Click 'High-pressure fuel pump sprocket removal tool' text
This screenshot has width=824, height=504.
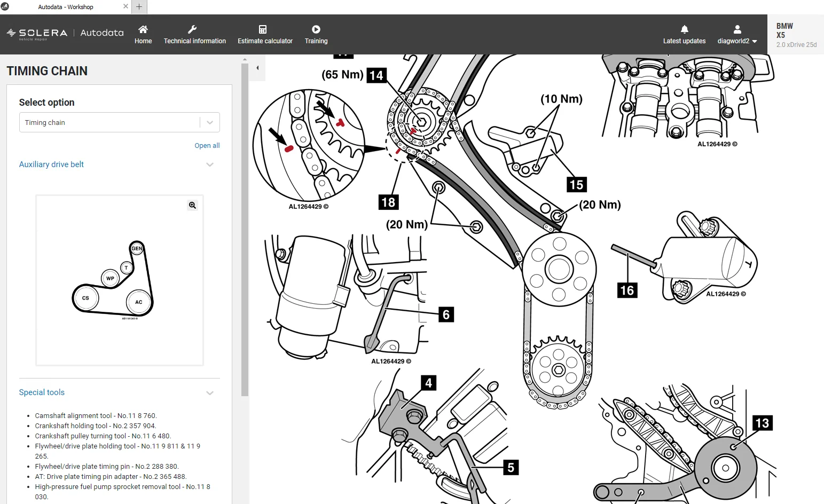108,486
